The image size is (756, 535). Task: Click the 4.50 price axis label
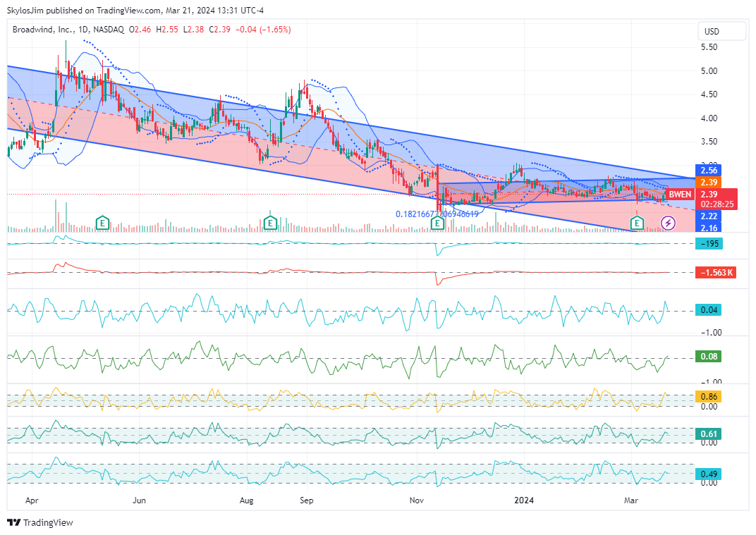click(709, 94)
